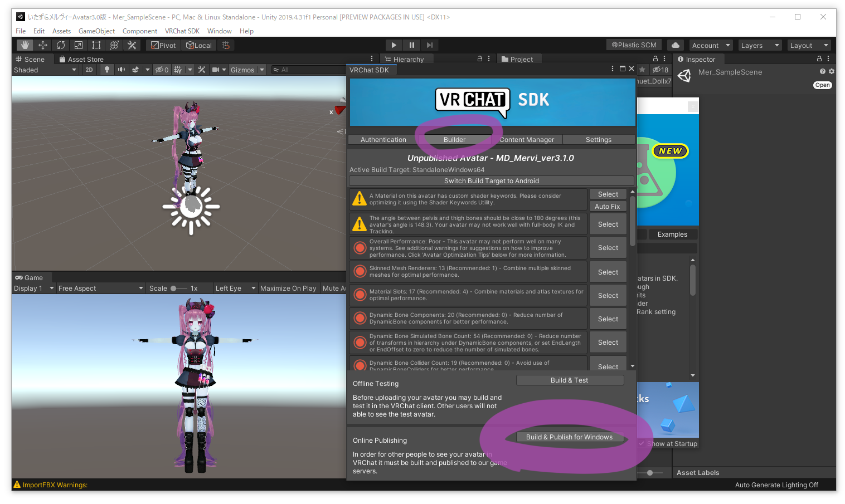Click the Scene search field

(309, 70)
